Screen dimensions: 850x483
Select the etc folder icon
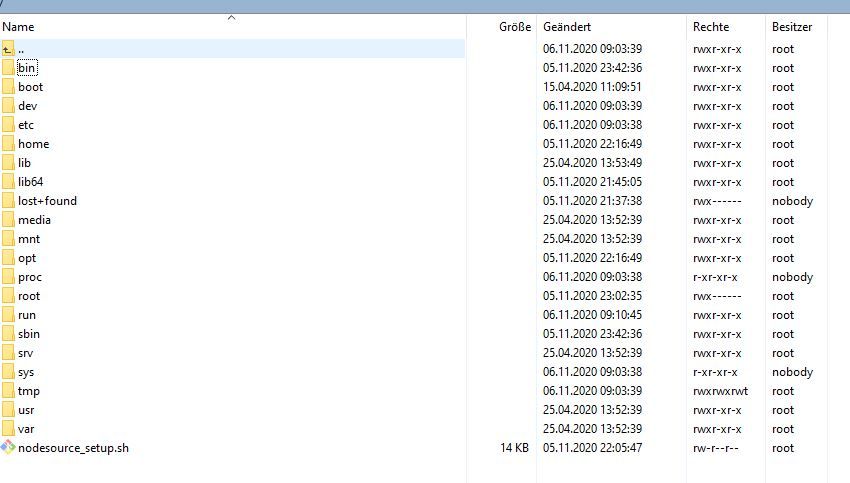coord(8,125)
